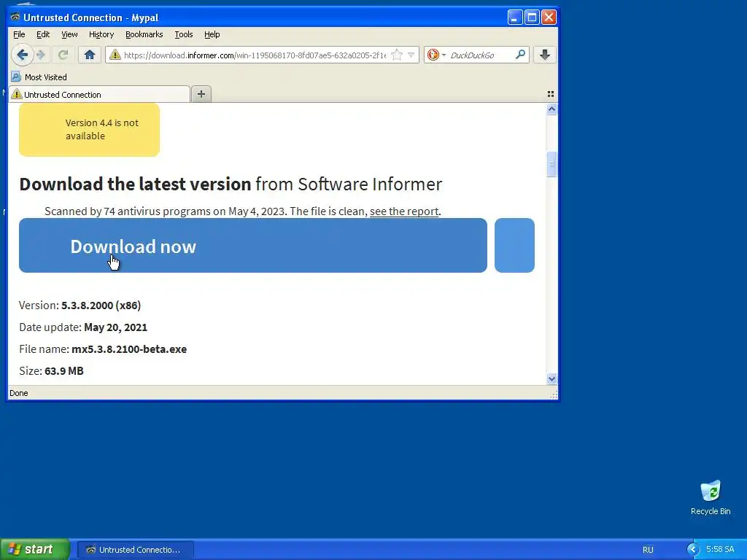The height and width of the screenshot is (560, 747).
Task: Open the Tools menu
Action: point(183,34)
